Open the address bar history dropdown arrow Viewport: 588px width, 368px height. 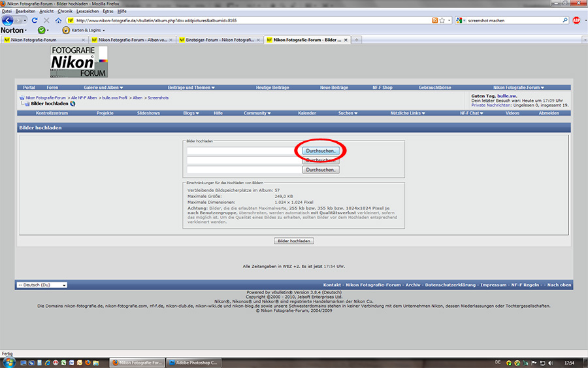pos(449,20)
